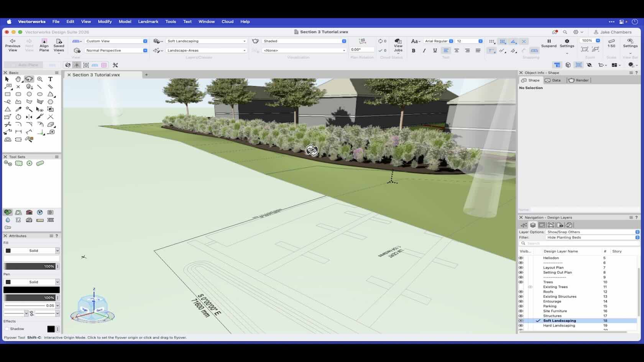Viewport: 644px width, 362px height.
Task: Click the Mirror tool
Action: coord(29,117)
